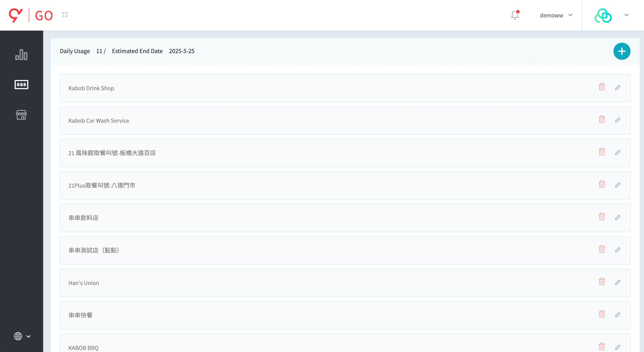Delete the Han's Union entry
644x352 pixels.
602,282
